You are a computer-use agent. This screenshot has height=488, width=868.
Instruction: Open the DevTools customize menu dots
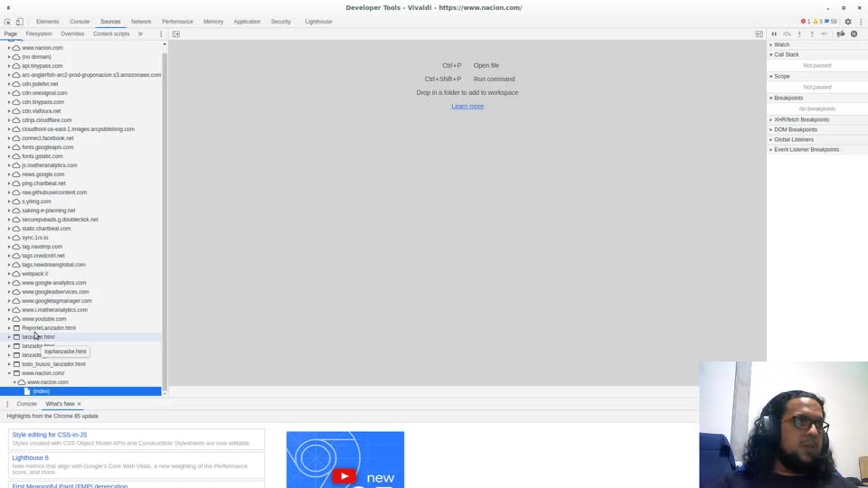coord(861,22)
